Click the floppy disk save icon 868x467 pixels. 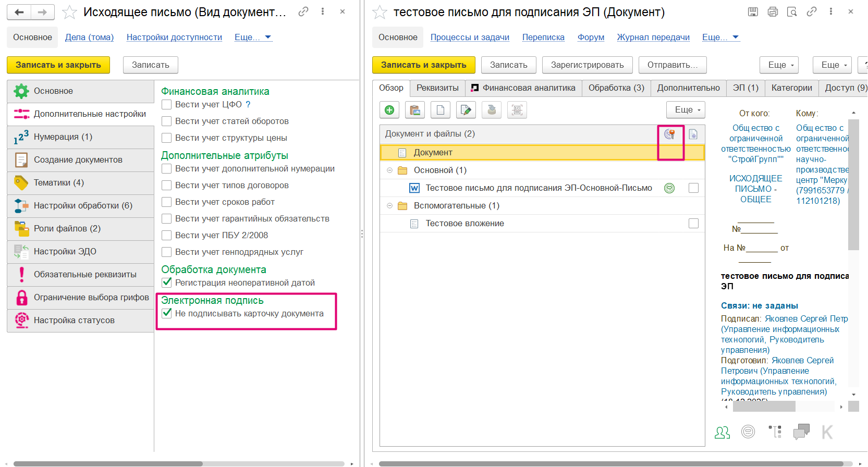point(753,11)
